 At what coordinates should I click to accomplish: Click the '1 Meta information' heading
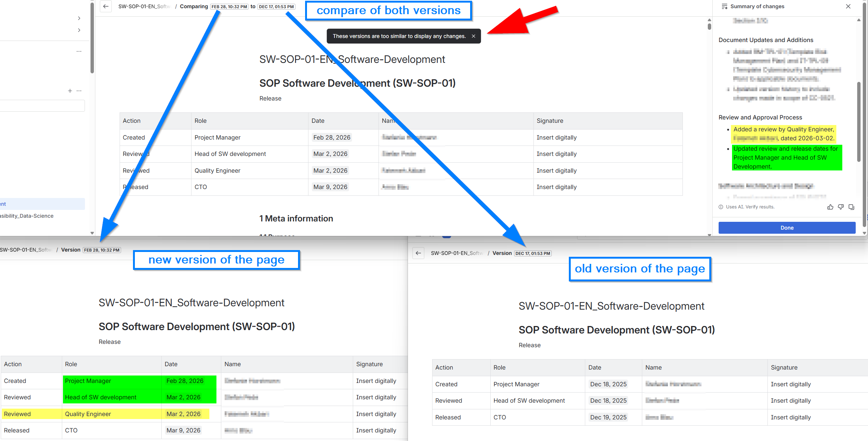(296, 218)
